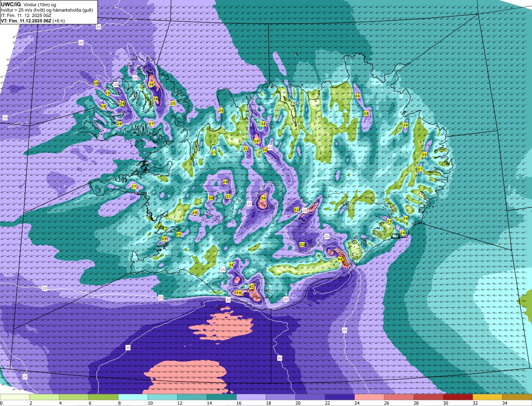Click the "IT: Fim. 11. 12. 2025 00Z" initialization time
Screen dimensions: 532x406
point(26,15)
